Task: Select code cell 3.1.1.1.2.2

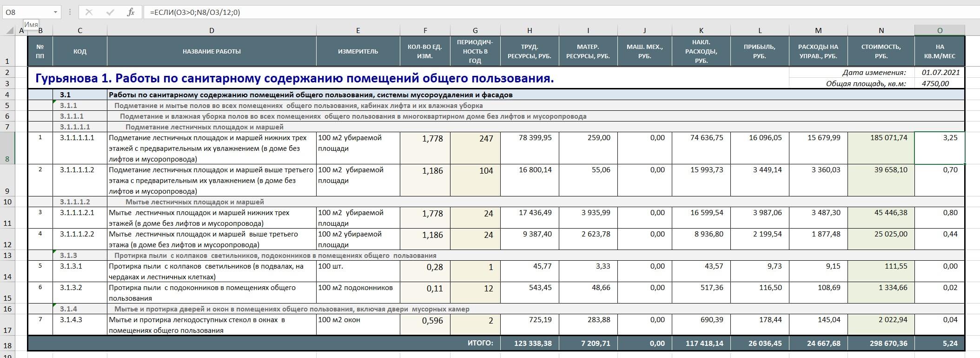Action: [x=80, y=239]
